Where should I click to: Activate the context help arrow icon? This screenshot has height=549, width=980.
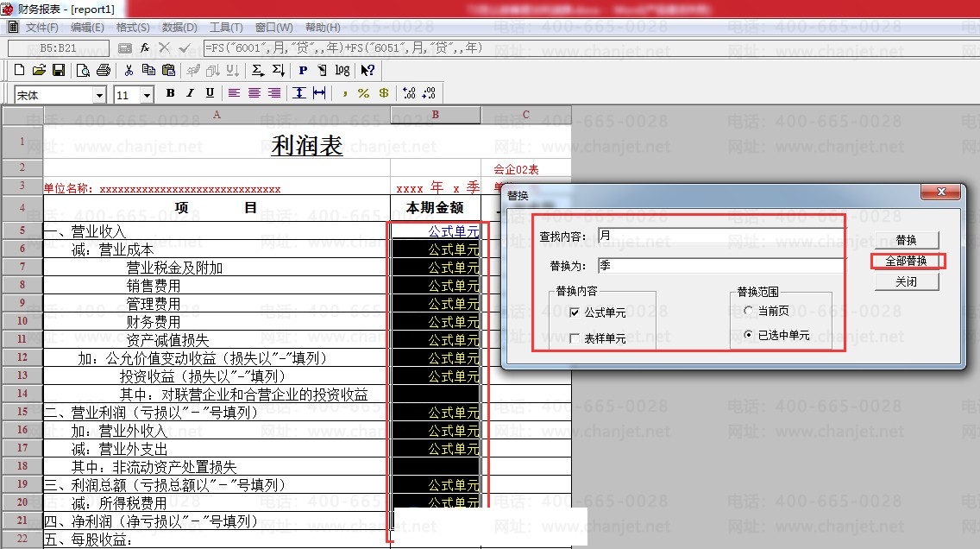(x=367, y=70)
